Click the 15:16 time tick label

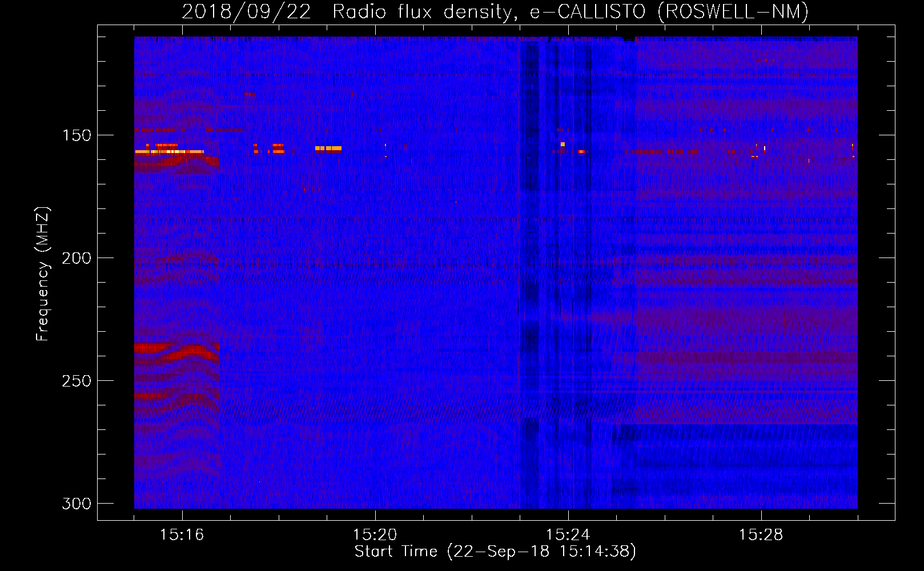tap(182, 534)
